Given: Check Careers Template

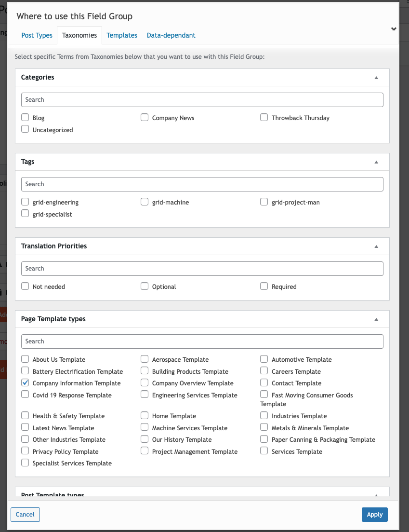Looking at the screenshot, I should point(264,370).
